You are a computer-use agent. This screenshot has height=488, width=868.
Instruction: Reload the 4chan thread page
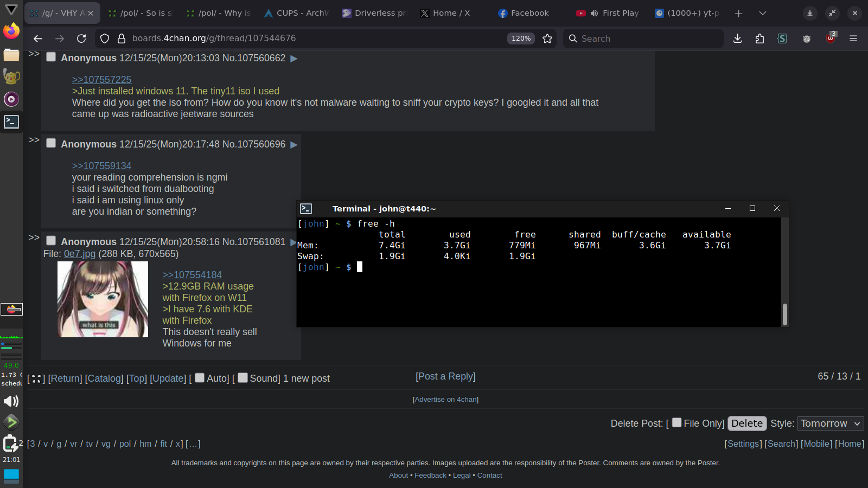coord(81,38)
